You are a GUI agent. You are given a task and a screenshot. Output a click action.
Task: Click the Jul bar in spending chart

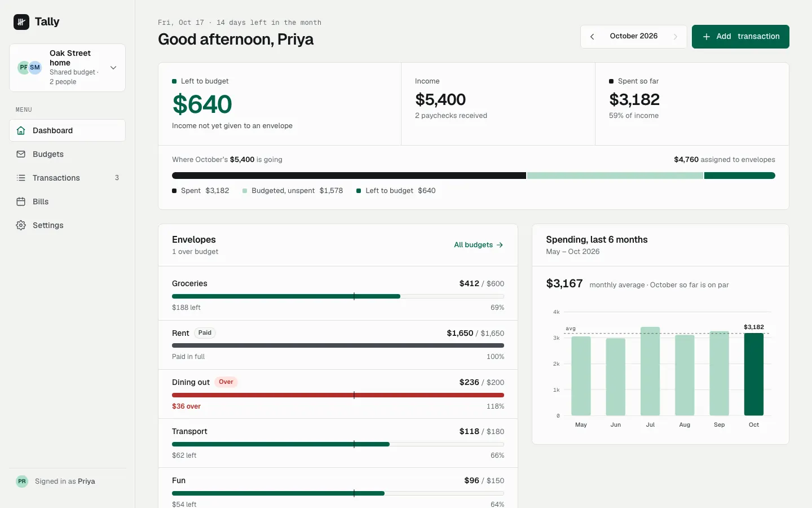650,371
